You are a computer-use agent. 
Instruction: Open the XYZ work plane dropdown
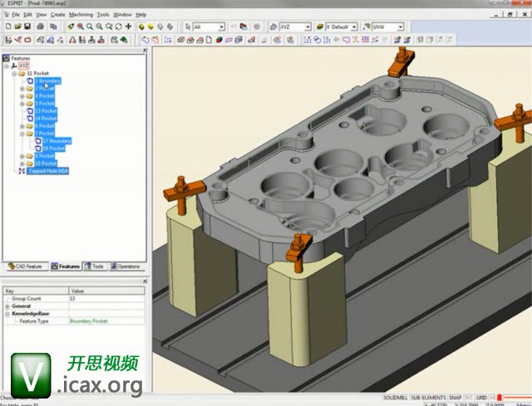tap(308, 27)
